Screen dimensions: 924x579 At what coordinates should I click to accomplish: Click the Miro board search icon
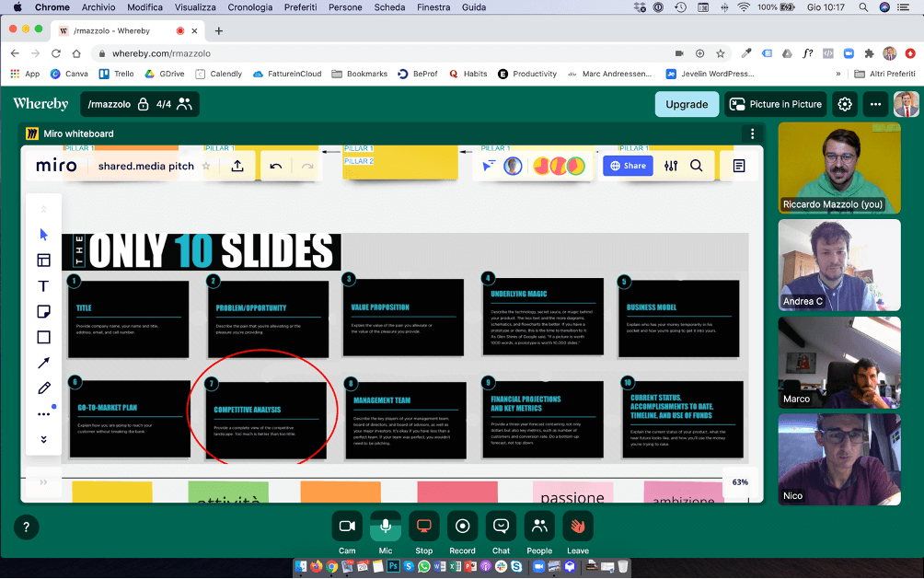point(697,166)
